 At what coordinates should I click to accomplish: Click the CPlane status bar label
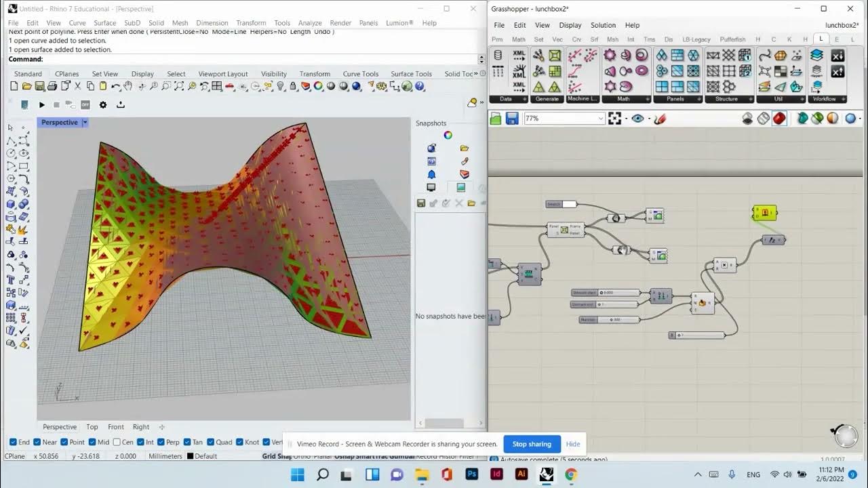[15, 456]
